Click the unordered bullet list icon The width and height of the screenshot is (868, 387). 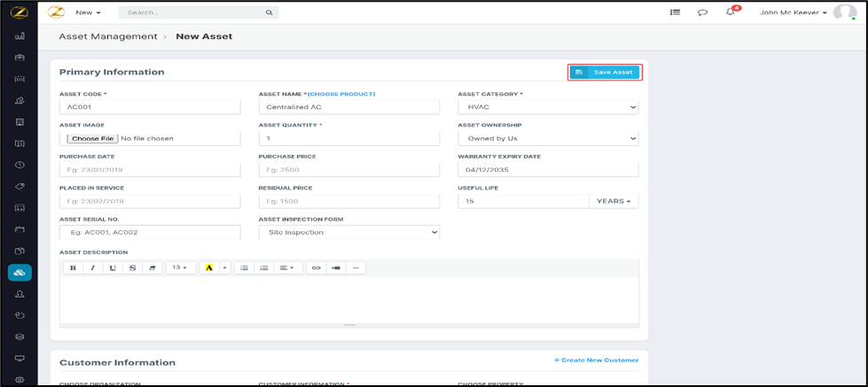click(x=245, y=267)
